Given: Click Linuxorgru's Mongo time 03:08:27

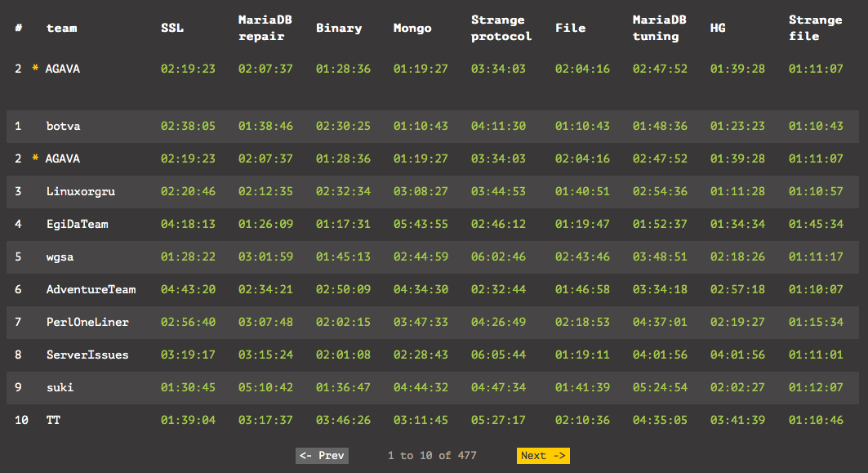Looking at the screenshot, I should [x=421, y=191].
